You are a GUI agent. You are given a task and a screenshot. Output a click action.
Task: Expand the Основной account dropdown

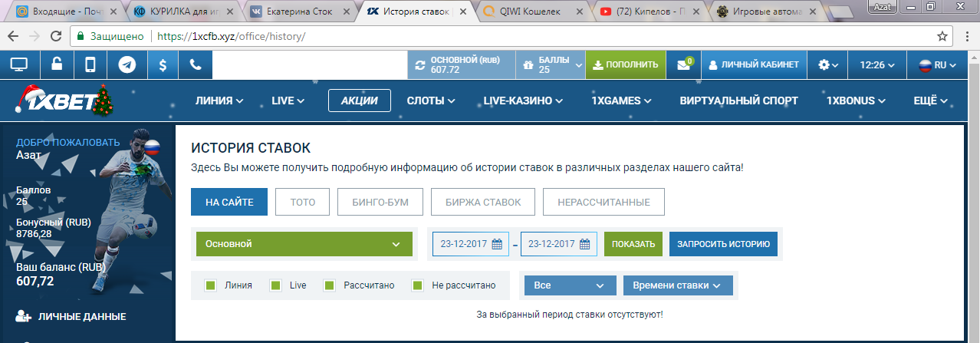[300, 244]
